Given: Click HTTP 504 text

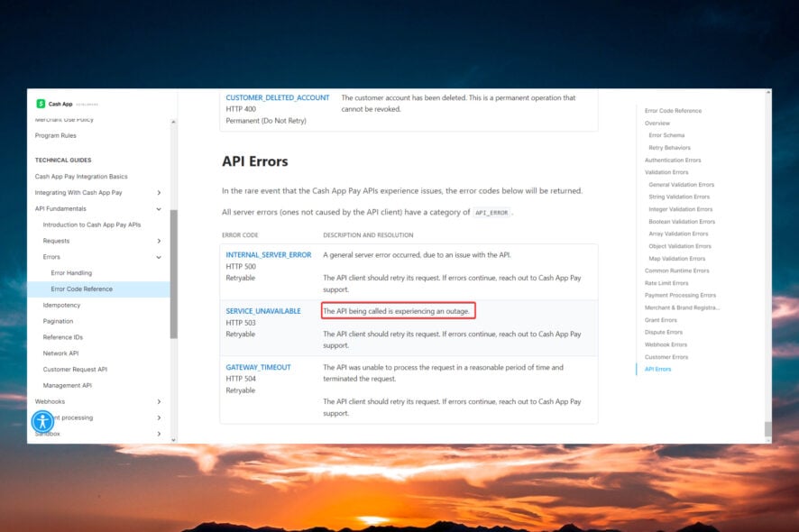Looking at the screenshot, I should coord(241,379).
